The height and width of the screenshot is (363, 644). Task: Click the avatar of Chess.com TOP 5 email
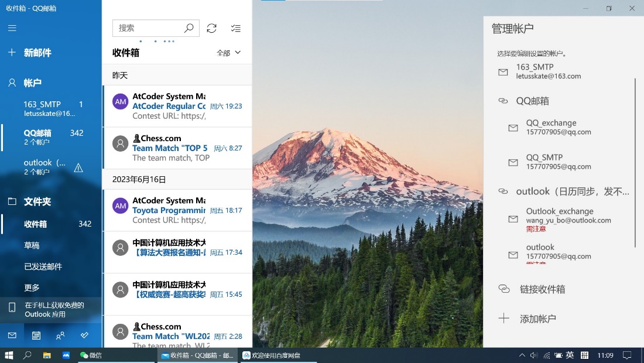click(121, 143)
